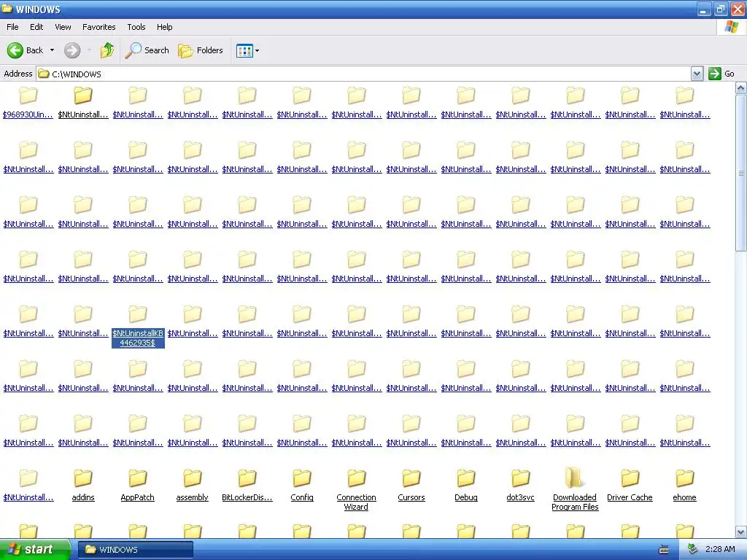Open the Help menu
Image resolution: width=747 pixels, height=560 pixels.
tap(164, 27)
